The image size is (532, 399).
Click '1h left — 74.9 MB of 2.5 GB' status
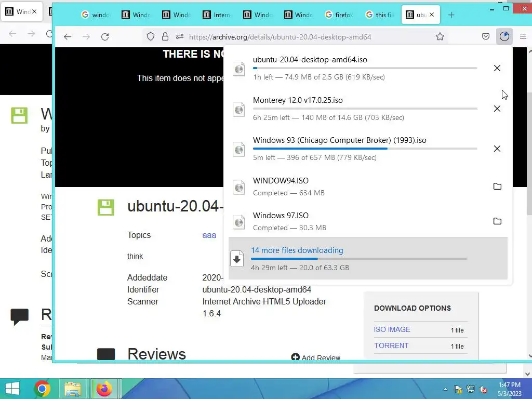tap(319, 77)
